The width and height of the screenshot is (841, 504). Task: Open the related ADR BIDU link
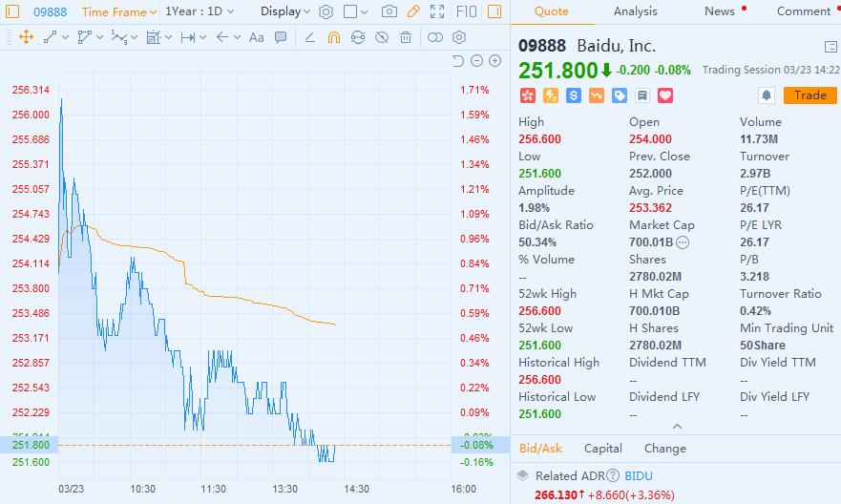coord(641,475)
